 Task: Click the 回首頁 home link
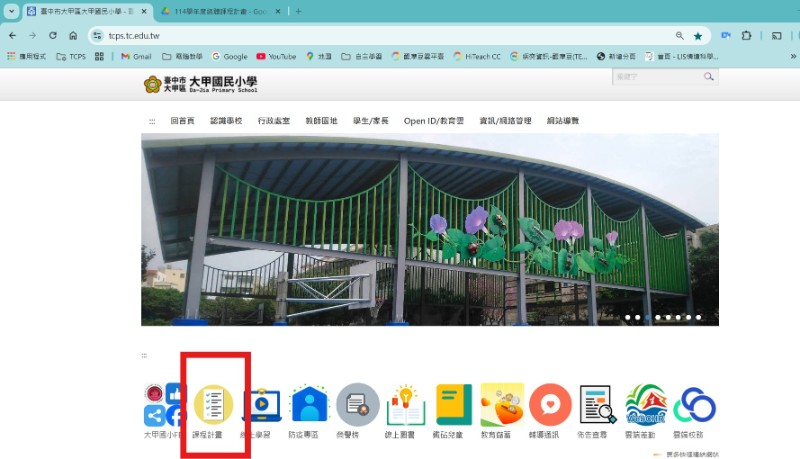(182, 121)
